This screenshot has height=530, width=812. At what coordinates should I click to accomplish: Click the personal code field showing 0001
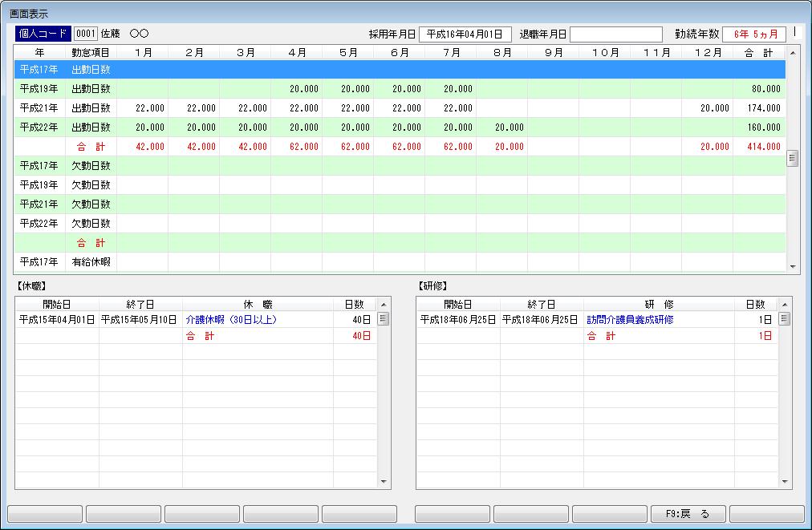click(86, 34)
